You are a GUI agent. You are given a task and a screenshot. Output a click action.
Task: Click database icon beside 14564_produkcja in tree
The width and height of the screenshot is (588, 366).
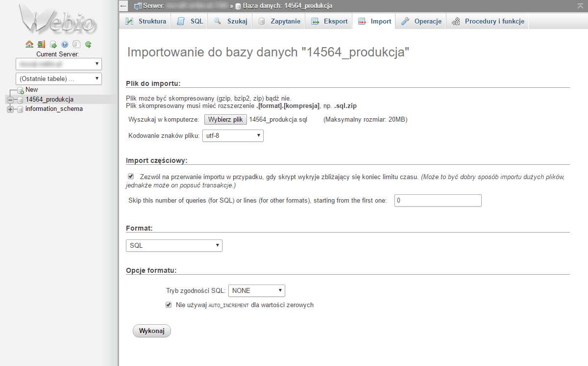21,100
